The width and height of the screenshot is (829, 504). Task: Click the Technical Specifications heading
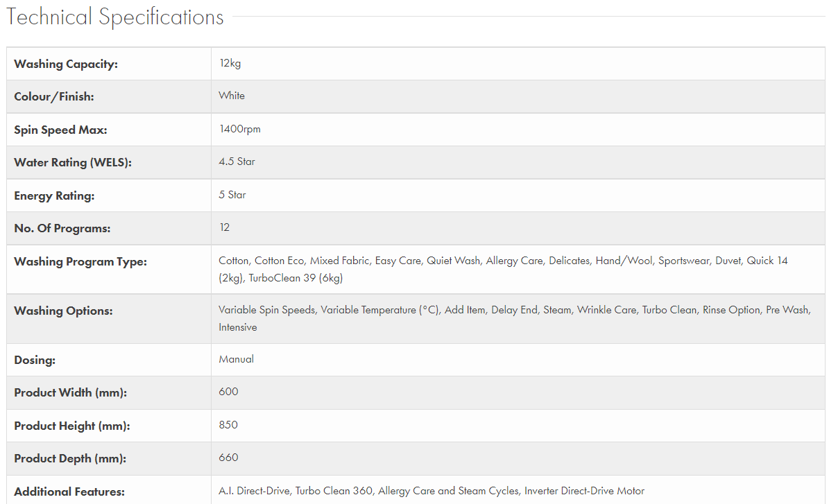point(115,17)
